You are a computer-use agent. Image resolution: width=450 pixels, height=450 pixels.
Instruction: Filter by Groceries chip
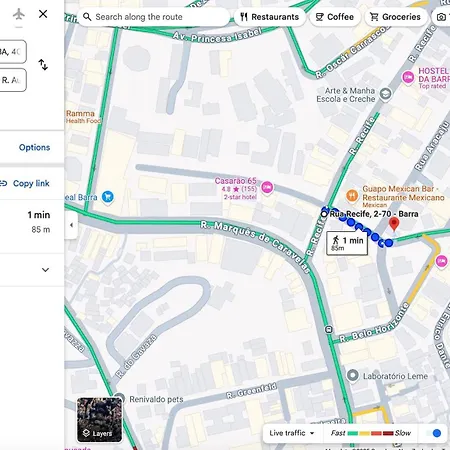click(396, 17)
